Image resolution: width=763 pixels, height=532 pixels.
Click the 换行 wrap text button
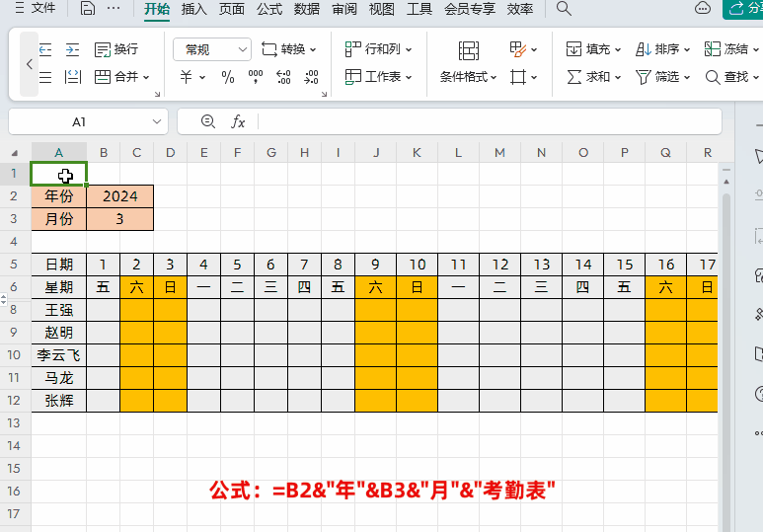116,49
